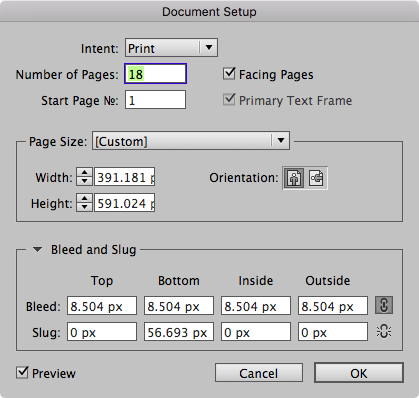
Task: Click the Bleed Top field
Action: pos(102,306)
